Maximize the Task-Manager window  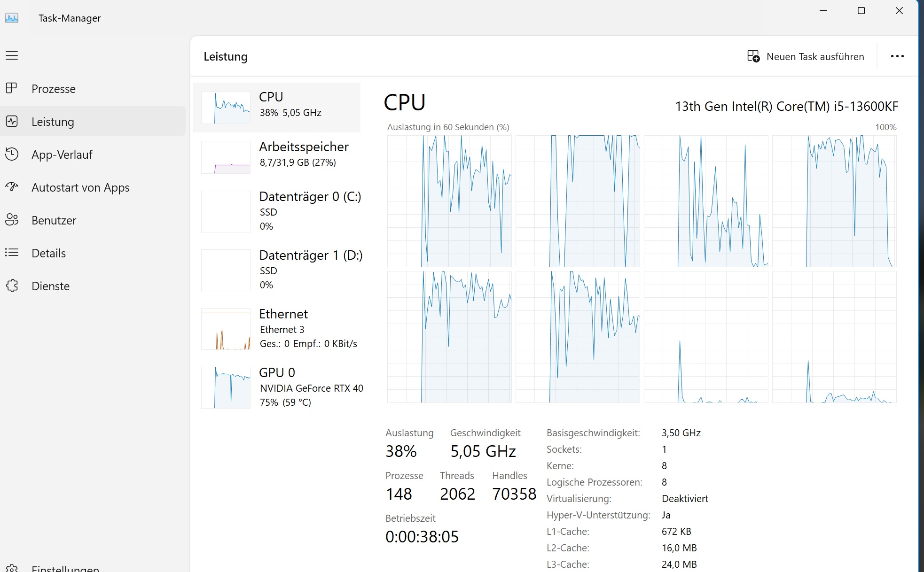coord(861,11)
